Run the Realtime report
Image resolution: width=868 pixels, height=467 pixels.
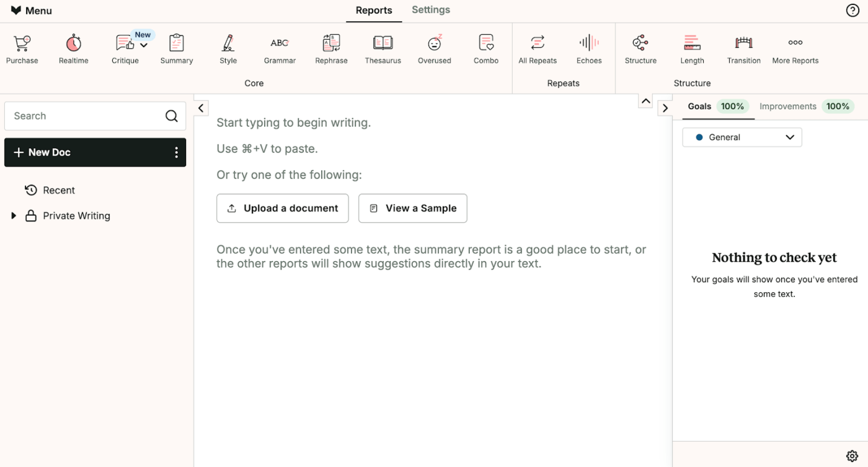74,50
